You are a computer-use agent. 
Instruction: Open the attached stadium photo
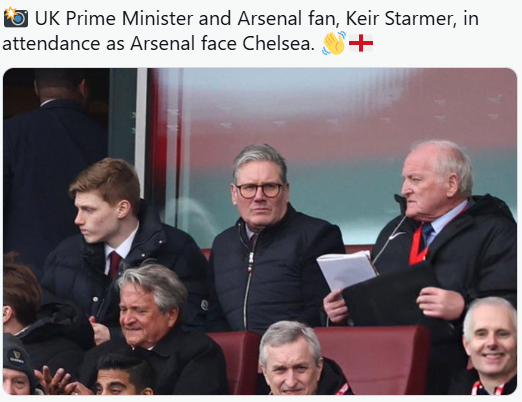click(x=260, y=231)
